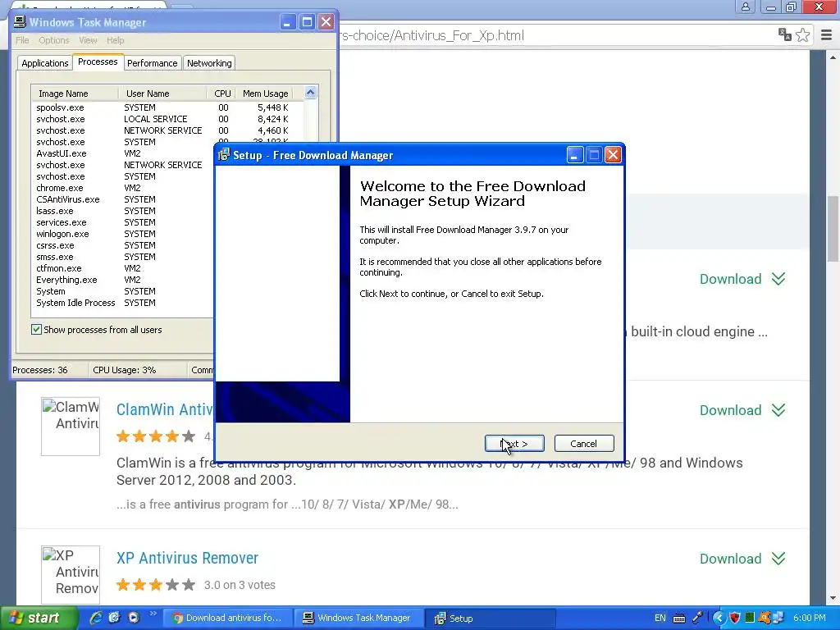Click the Chrome page scrollbar up arrow
The height and width of the screenshot is (630, 840).
click(833, 57)
